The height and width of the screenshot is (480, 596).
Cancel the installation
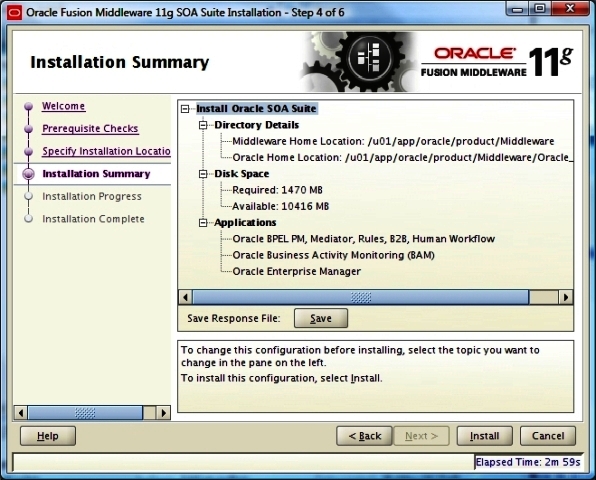548,436
